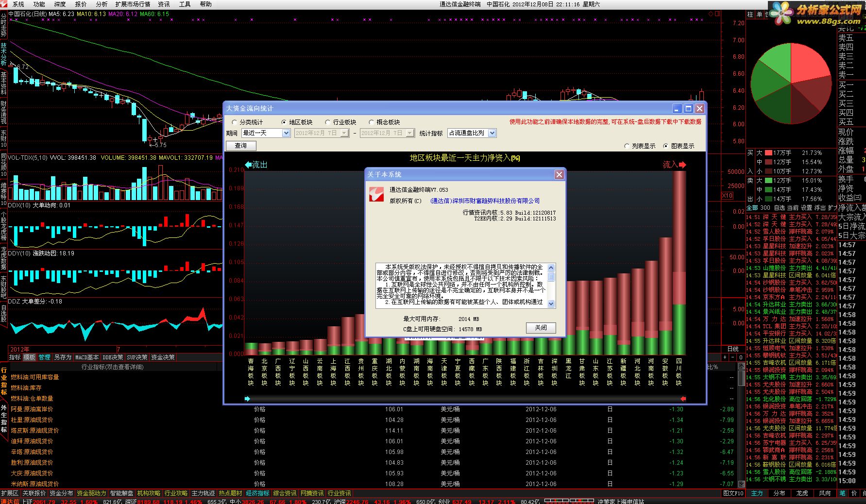Switch to 列表显示 list display
The width and height of the screenshot is (866, 504).
[639, 146]
